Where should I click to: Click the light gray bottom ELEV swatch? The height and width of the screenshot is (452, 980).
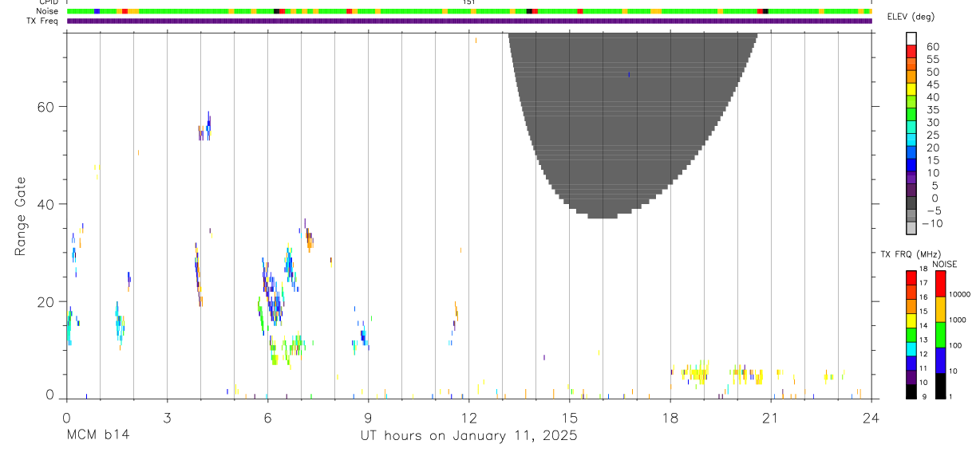pos(911,228)
